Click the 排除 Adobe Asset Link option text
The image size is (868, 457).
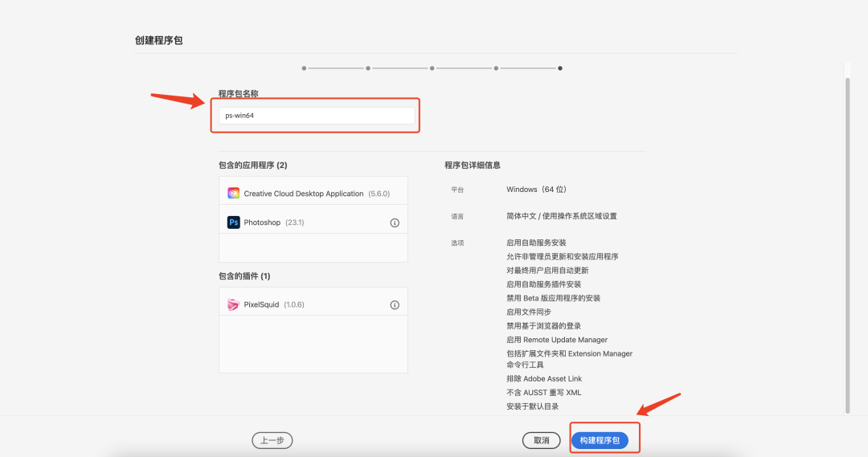(x=544, y=379)
